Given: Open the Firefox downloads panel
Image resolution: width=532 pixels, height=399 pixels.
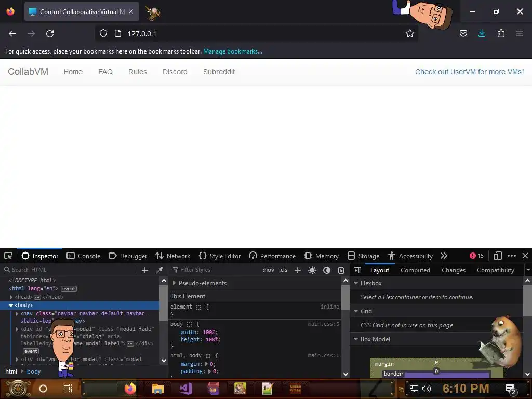Looking at the screenshot, I should (x=482, y=34).
